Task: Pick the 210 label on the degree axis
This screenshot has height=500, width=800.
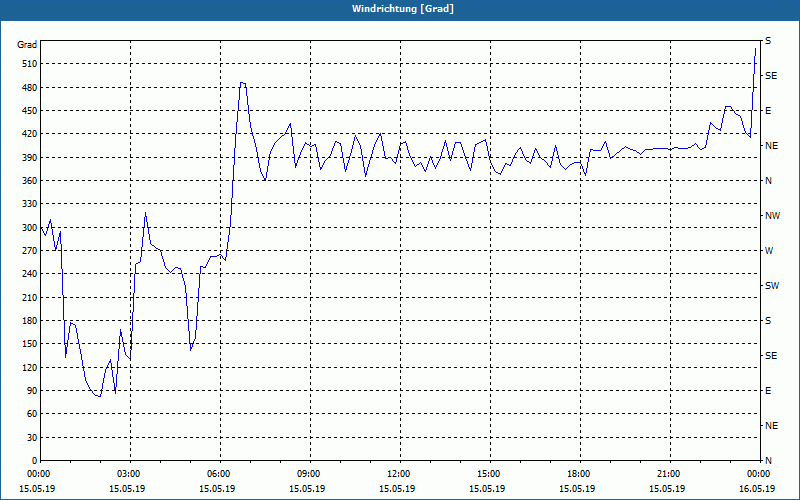Action: pyautogui.click(x=30, y=297)
